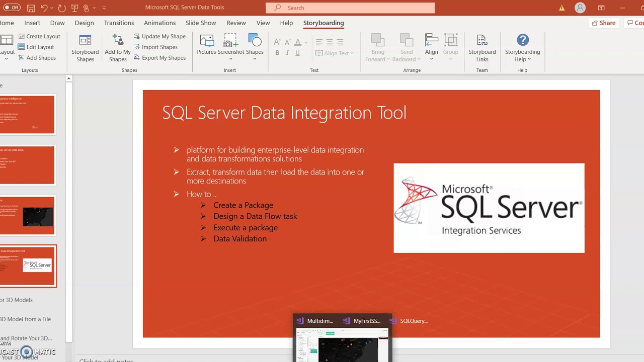644x362 pixels.
Task: Click Center text alignment icon
Action: click(x=330, y=42)
